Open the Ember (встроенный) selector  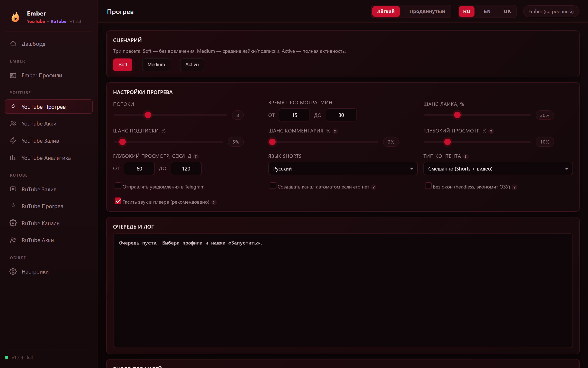pyautogui.click(x=551, y=11)
